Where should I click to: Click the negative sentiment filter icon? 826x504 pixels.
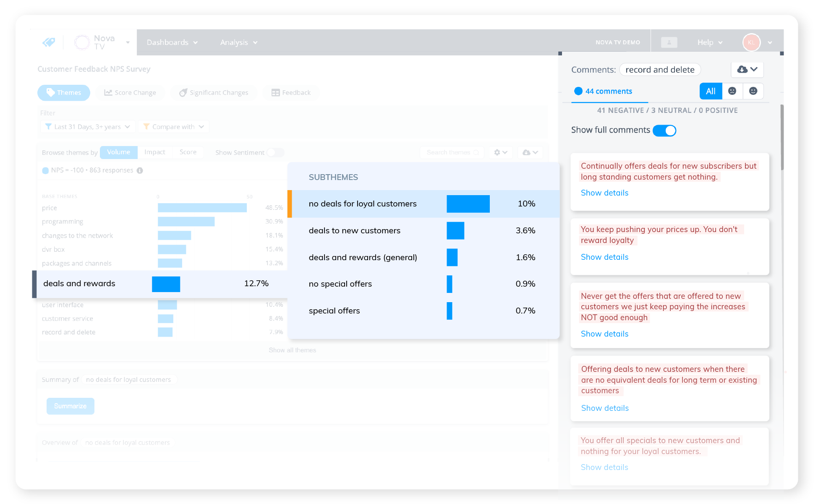[x=732, y=91]
